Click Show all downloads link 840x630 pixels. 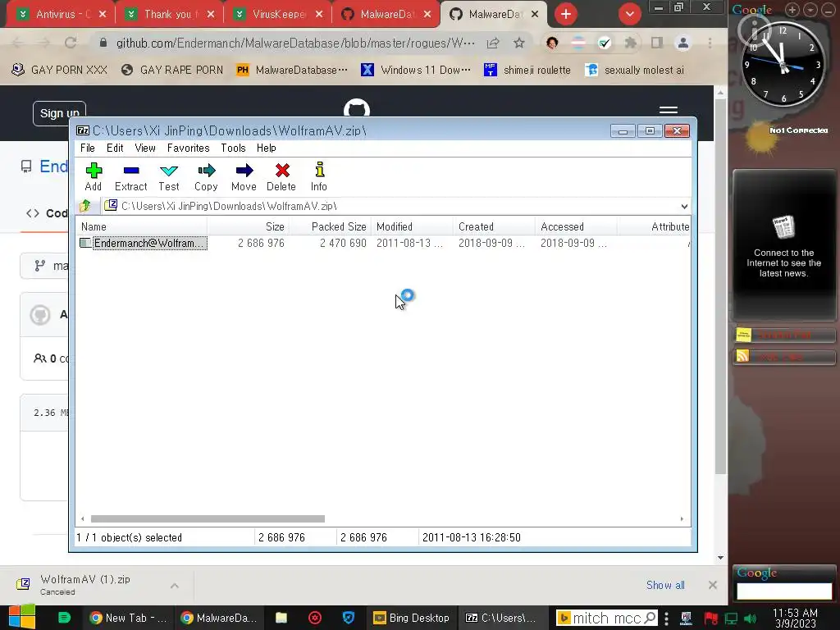click(x=665, y=585)
